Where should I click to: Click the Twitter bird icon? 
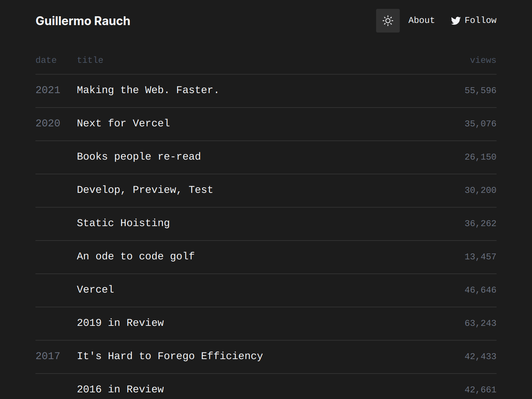click(x=456, y=21)
